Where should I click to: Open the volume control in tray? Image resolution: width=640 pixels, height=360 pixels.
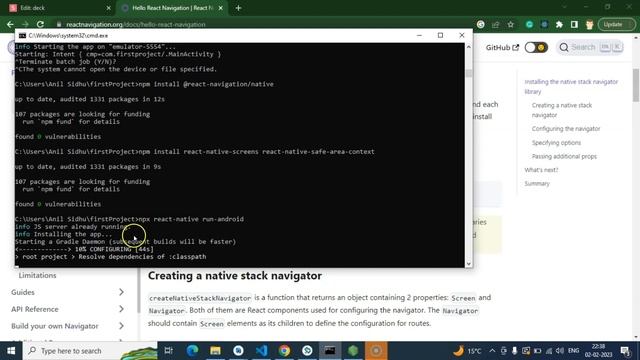(560, 351)
